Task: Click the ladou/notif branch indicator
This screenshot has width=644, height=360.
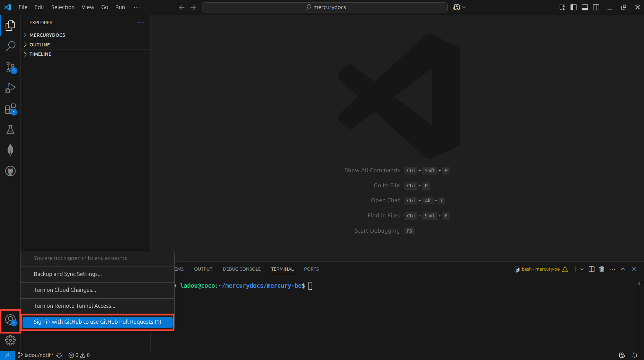Action: 36,355
